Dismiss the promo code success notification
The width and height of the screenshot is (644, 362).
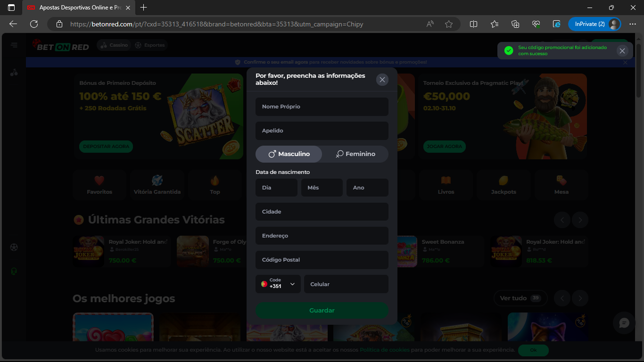622,51
